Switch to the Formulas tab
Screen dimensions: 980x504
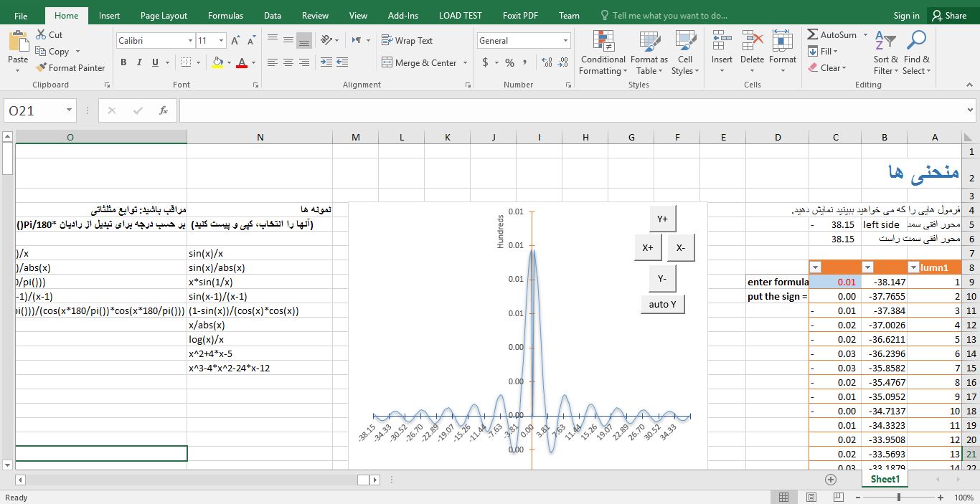(225, 16)
